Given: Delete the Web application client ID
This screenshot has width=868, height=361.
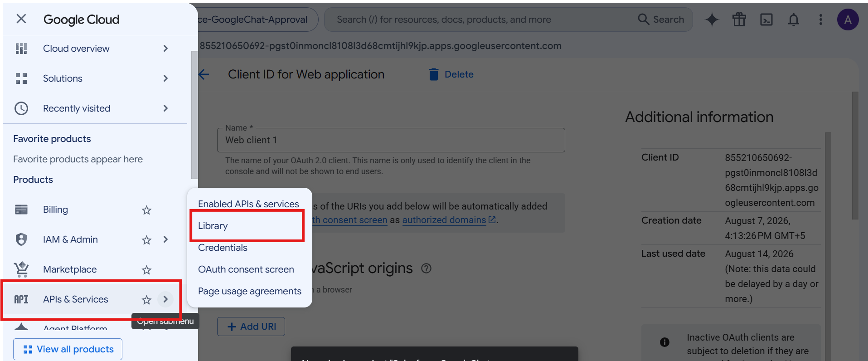Looking at the screenshot, I should [x=451, y=74].
